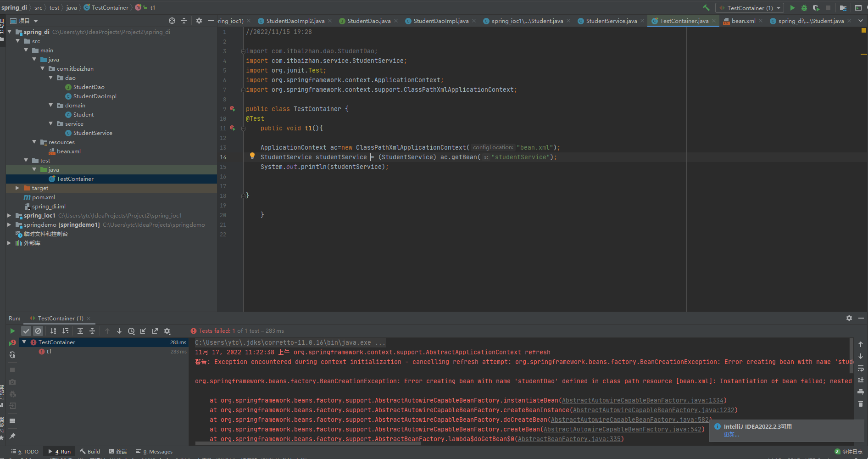This screenshot has height=459, width=868.
Task: Rerun the test in the Run panel
Action: point(12,331)
